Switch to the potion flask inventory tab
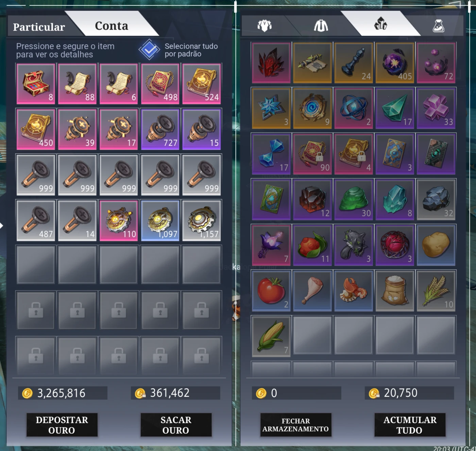 point(438,26)
